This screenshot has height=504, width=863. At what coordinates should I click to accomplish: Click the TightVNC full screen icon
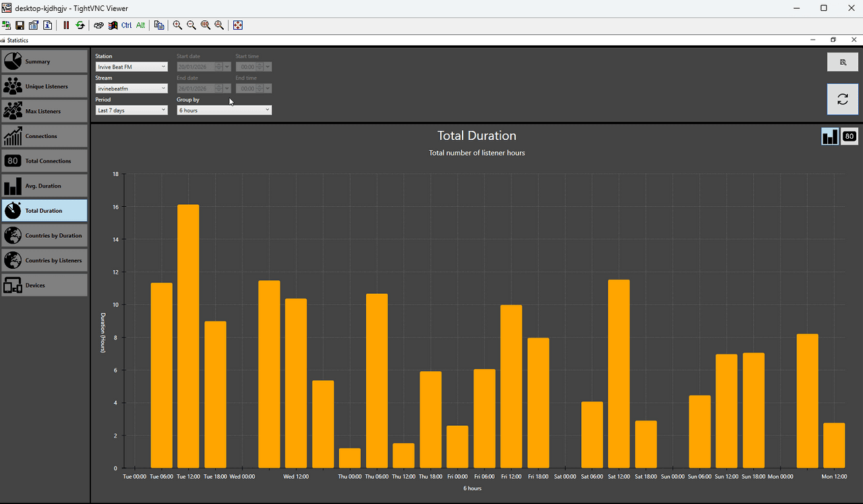[238, 26]
